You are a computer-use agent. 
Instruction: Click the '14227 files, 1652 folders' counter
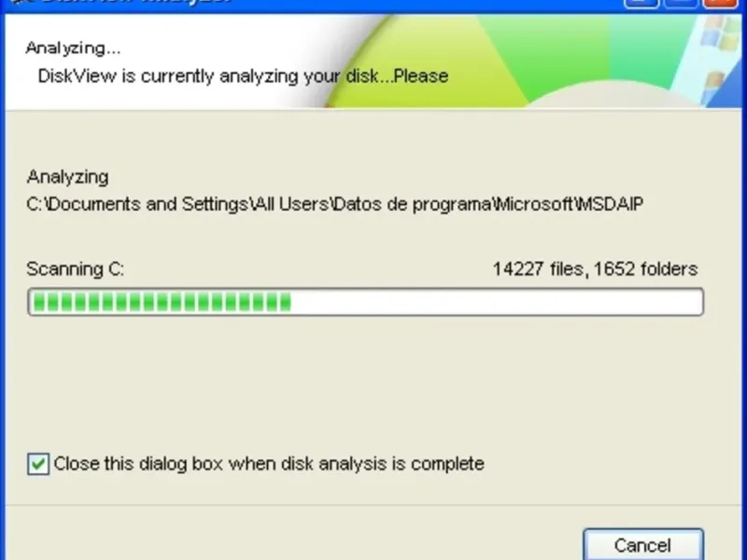point(595,269)
